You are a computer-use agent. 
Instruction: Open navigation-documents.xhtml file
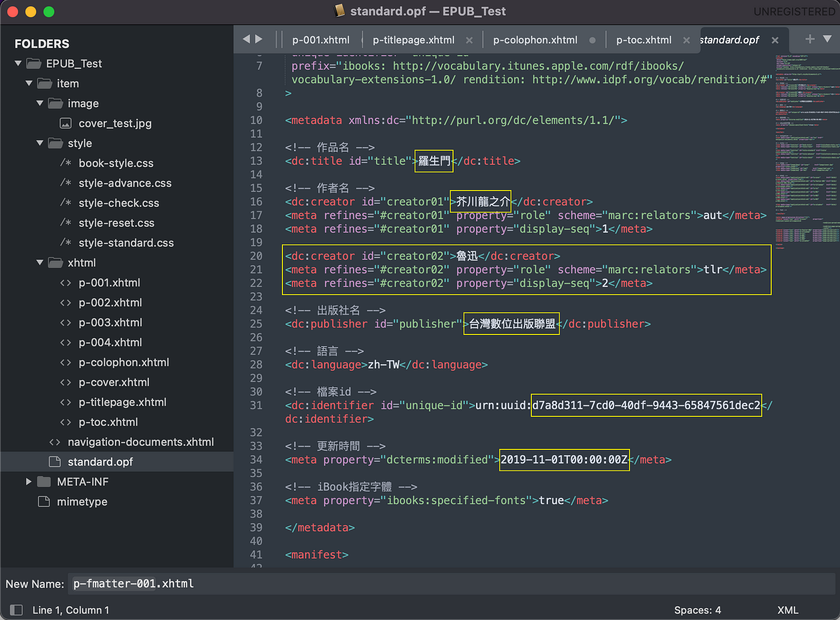tap(141, 443)
